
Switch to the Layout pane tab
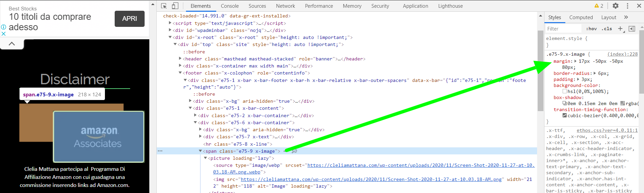pyautogui.click(x=609, y=17)
